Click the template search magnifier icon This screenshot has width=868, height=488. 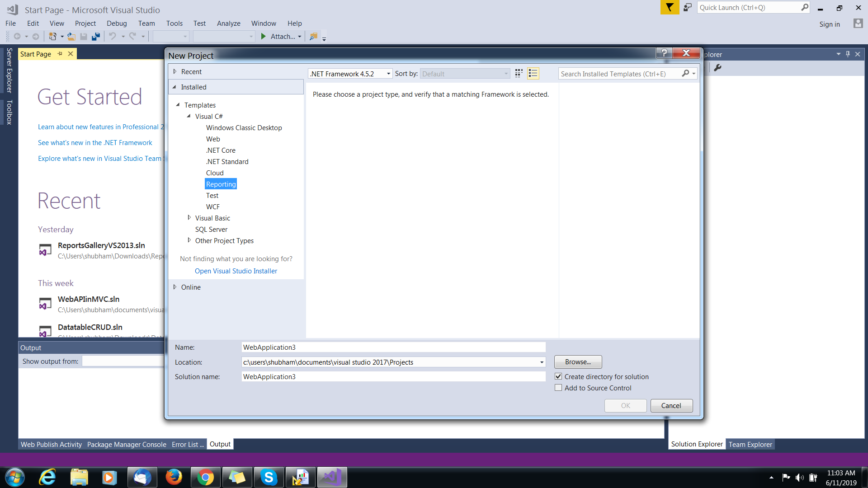685,73
